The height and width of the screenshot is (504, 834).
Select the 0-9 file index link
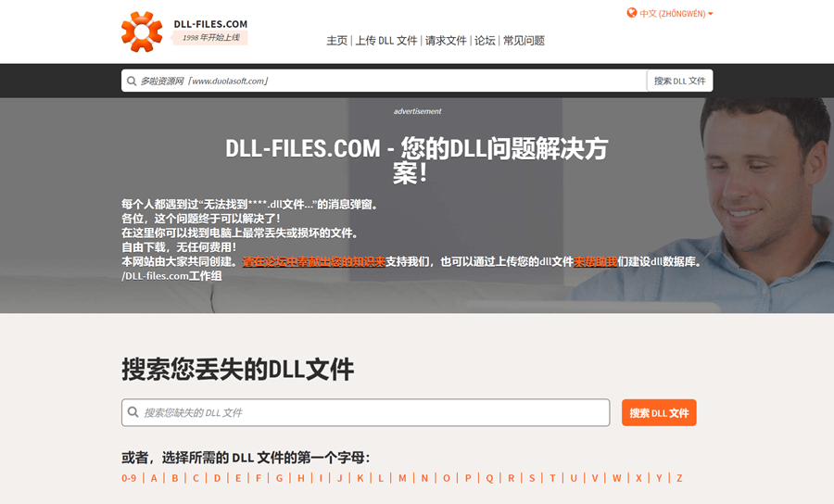(129, 478)
